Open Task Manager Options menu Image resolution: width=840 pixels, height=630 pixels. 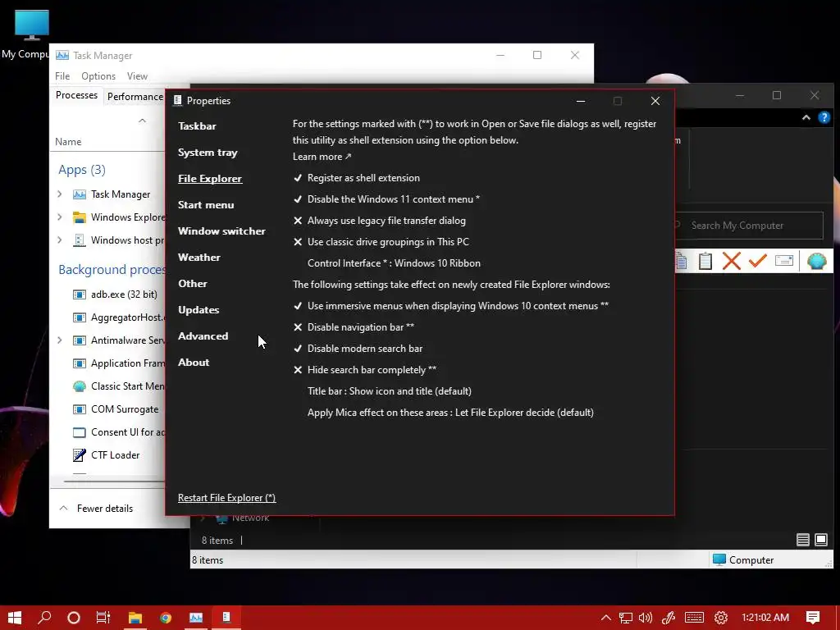coord(98,76)
